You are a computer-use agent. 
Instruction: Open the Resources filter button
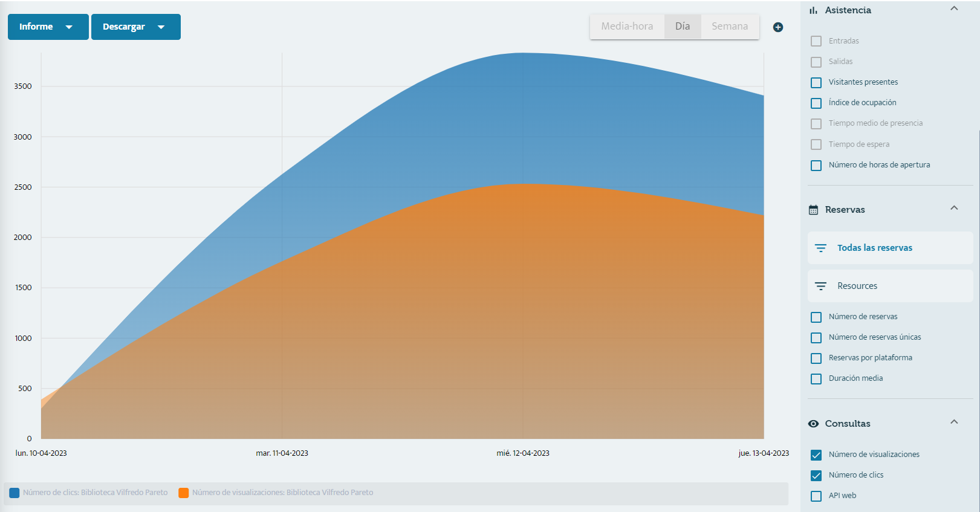(x=890, y=286)
